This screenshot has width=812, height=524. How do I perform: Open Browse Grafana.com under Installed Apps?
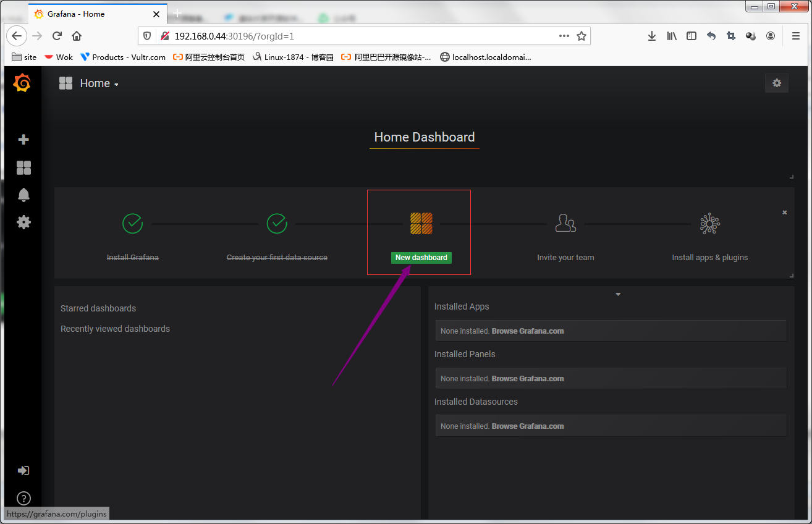pyautogui.click(x=528, y=331)
